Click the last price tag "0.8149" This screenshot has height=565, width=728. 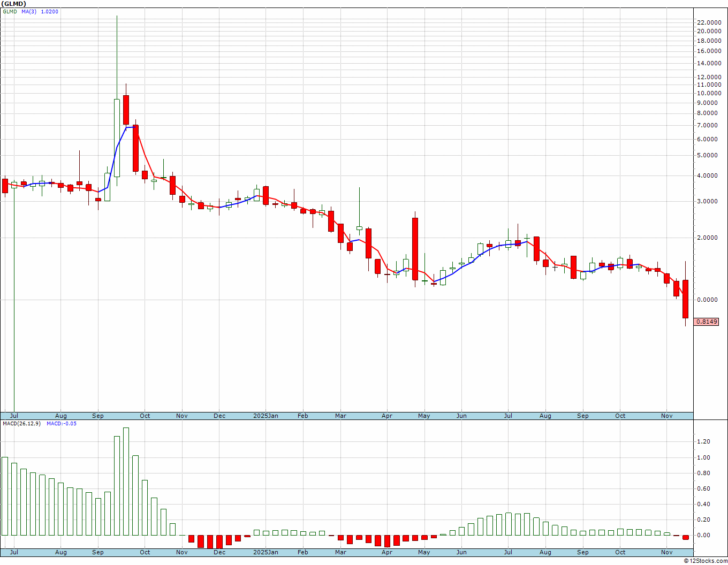point(707,322)
